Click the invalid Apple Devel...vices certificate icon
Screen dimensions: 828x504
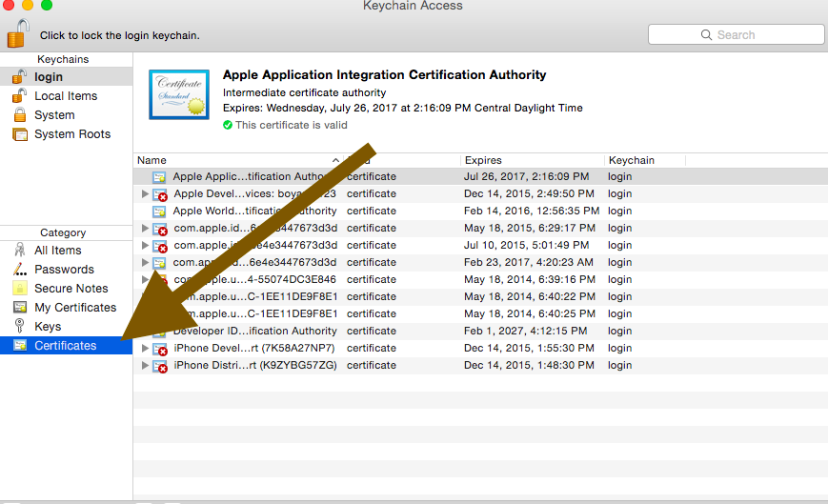[x=160, y=194]
